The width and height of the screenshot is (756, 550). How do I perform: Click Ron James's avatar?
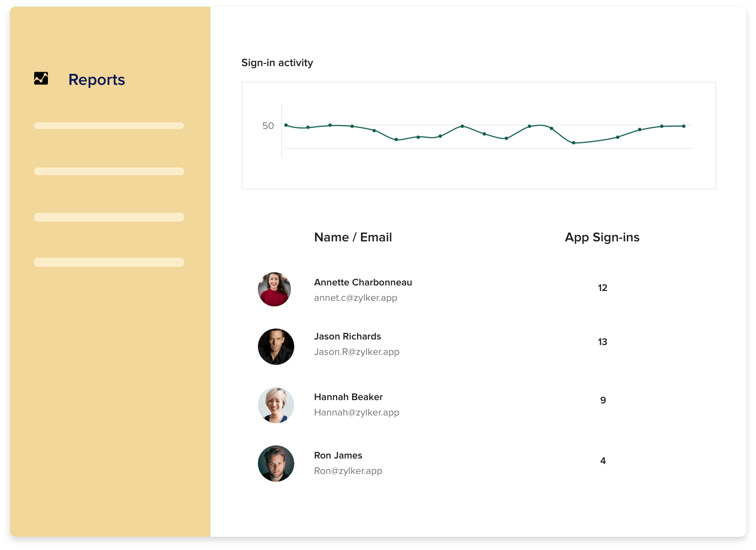[x=276, y=463]
